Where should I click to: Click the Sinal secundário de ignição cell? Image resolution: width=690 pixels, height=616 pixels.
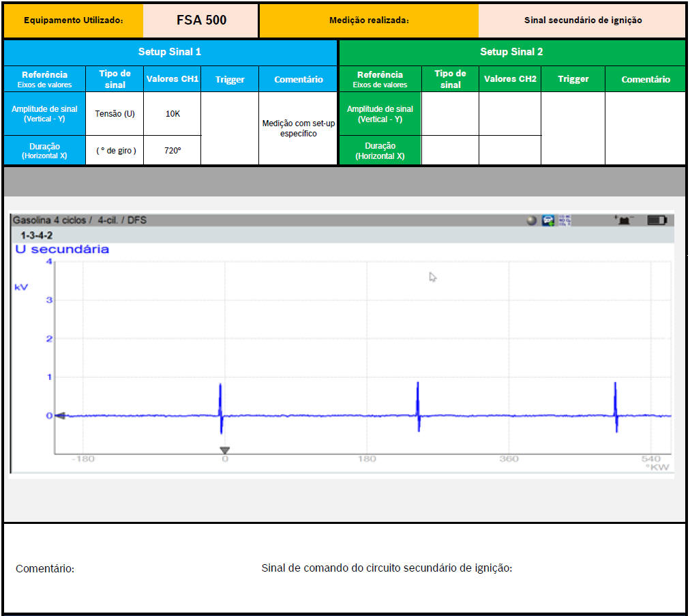(x=582, y=20)
